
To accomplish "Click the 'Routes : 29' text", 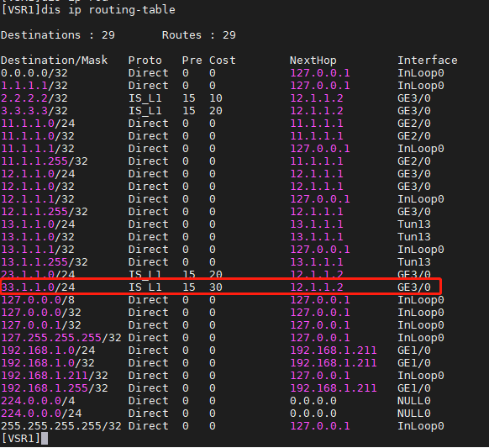I will coord(199,35).
